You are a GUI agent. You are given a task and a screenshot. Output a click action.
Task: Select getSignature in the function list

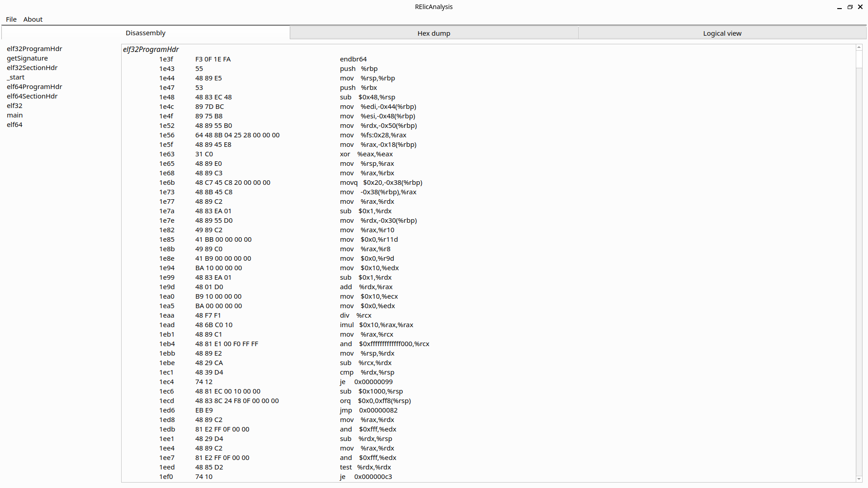point(27,58)
